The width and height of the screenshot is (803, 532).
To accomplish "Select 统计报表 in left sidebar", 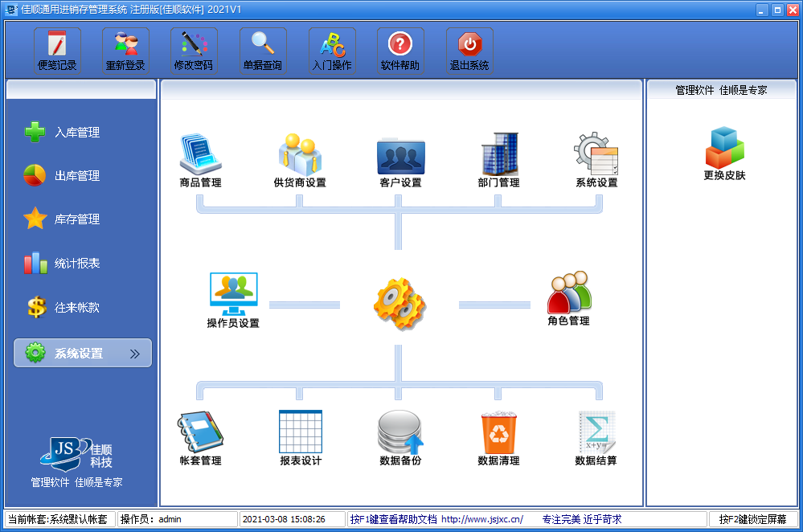I will (62, 263).
